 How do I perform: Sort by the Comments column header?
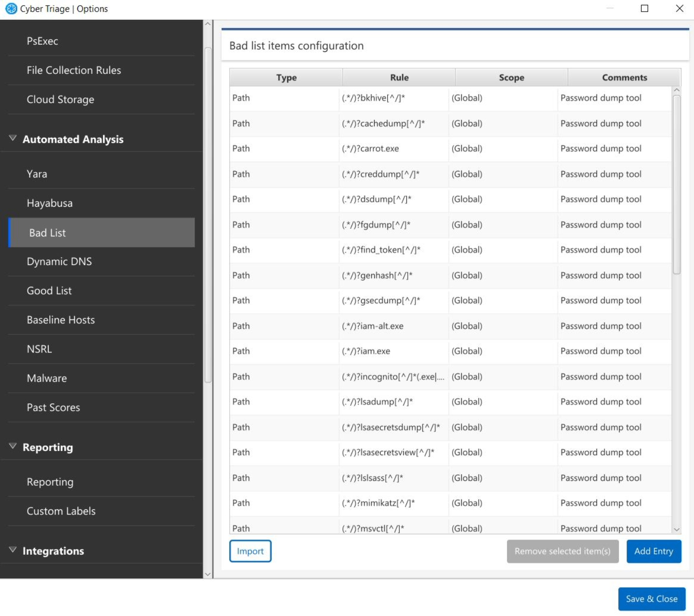(624, 77)
